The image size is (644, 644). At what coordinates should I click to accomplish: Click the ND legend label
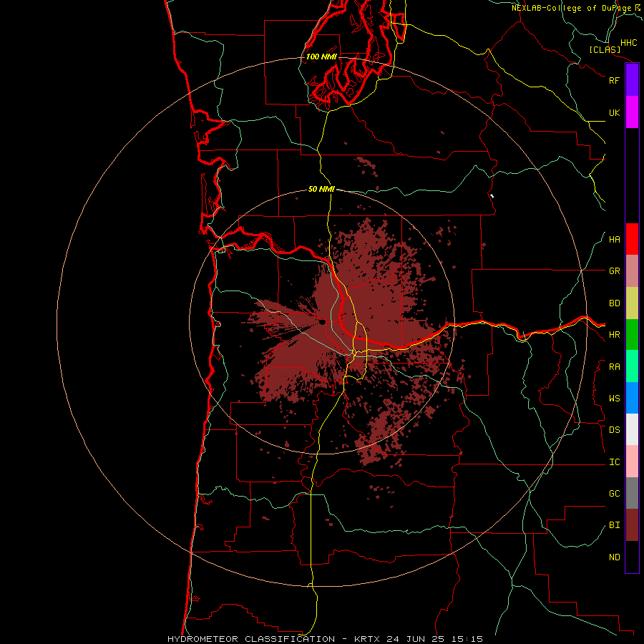(614, 557)
